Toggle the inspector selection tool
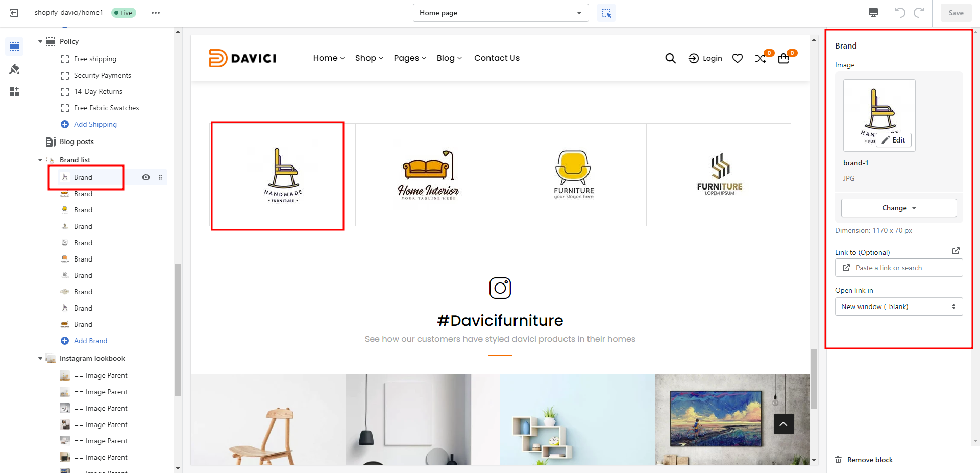This screenshot has width=980, height=473. (x=606, y=13)
